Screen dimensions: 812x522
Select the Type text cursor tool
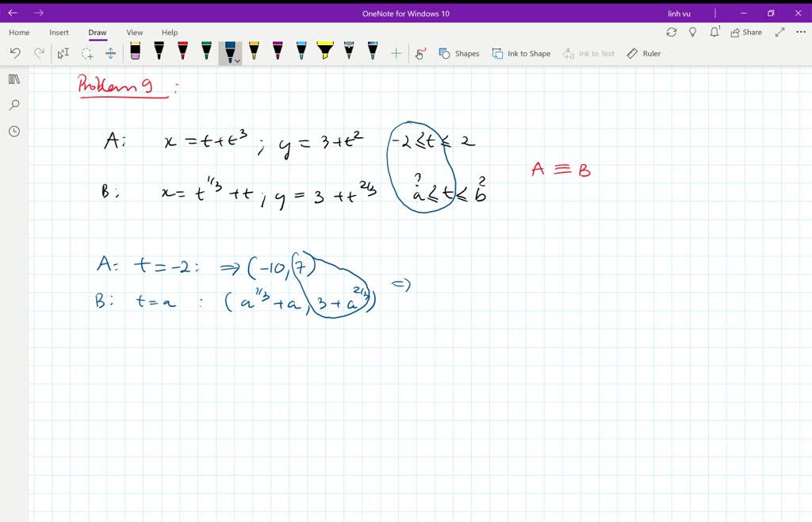click(x=63, y=53)
